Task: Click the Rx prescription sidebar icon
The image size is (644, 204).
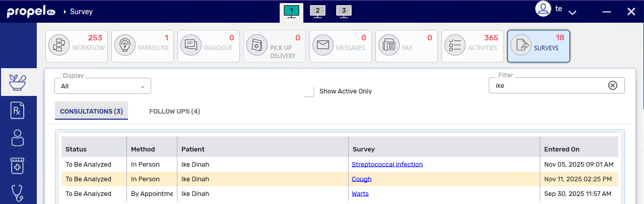Action: (x=18, y=110)
